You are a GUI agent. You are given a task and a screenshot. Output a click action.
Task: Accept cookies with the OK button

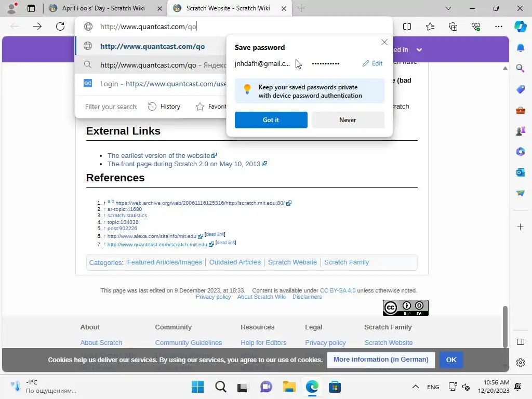(451, 360)
